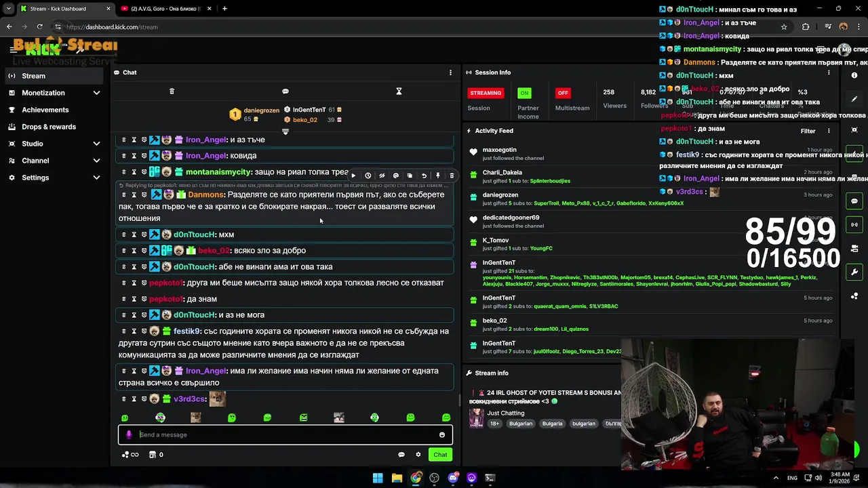This screenshot has height=488, width=868.
Task: Click delete trash icon in message hover toolbar
Action: tap(452, 176)
